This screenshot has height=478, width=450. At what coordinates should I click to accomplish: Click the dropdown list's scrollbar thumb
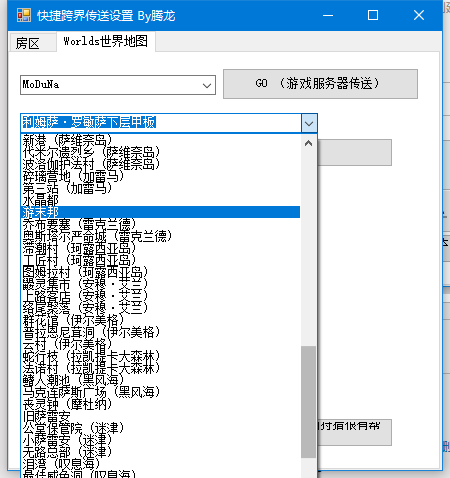[308, 402]
